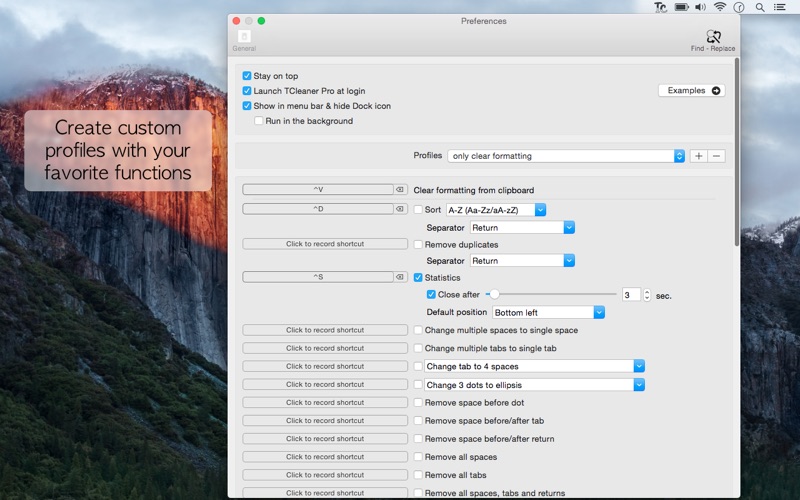Record shortcut for Remove duplicates
This screenshot has height=500, width=800.
pos(325,244)
